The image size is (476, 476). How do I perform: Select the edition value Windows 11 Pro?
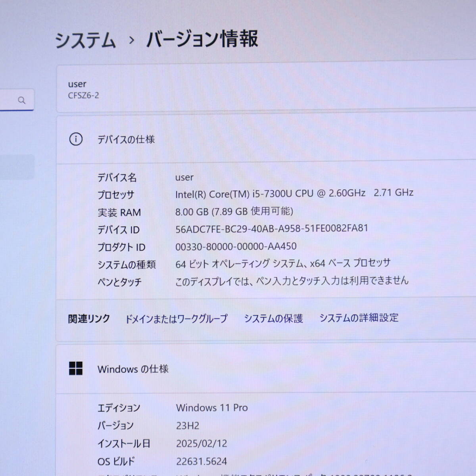(x=212, y=408)
